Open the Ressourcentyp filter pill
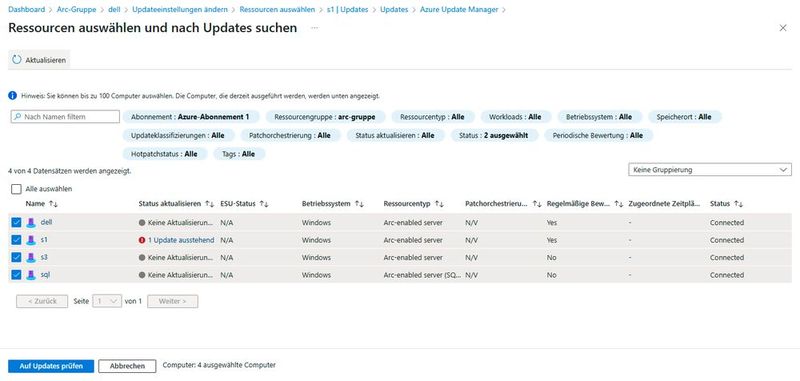The height and width of the screenshot is (381, 800). (x=433, y=117)
